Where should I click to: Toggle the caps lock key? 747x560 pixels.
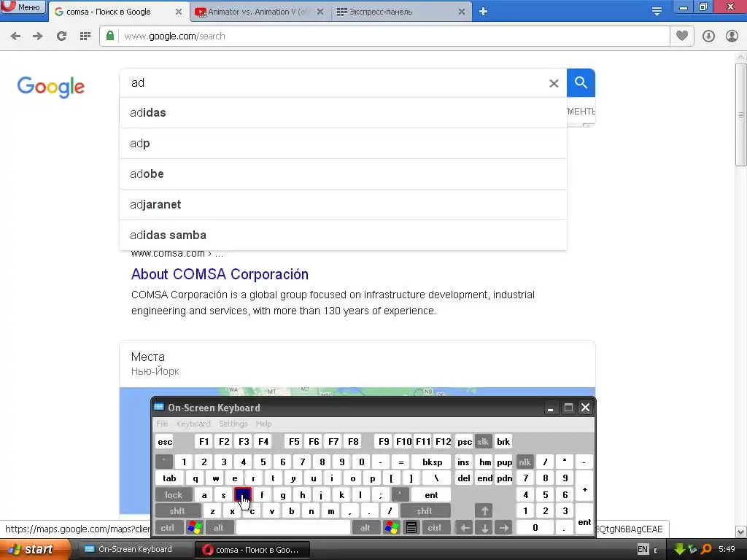174,495
